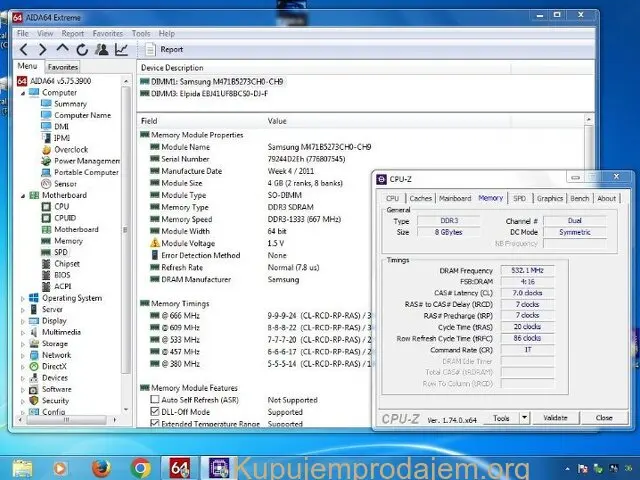The height and width of the screenshot is (480, 640).
Task: Select the Overclock item in the tree
Action: (x=70, y=149)
